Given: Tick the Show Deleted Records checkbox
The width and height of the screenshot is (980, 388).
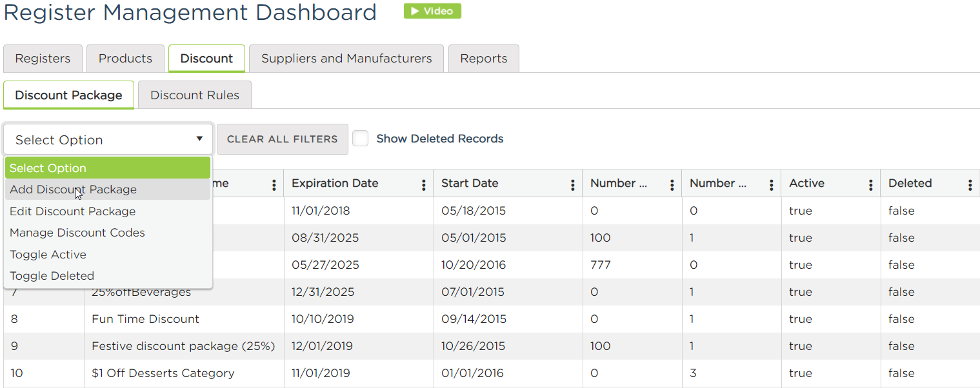Looking at the screenshot, I should (x=361, y=139).
